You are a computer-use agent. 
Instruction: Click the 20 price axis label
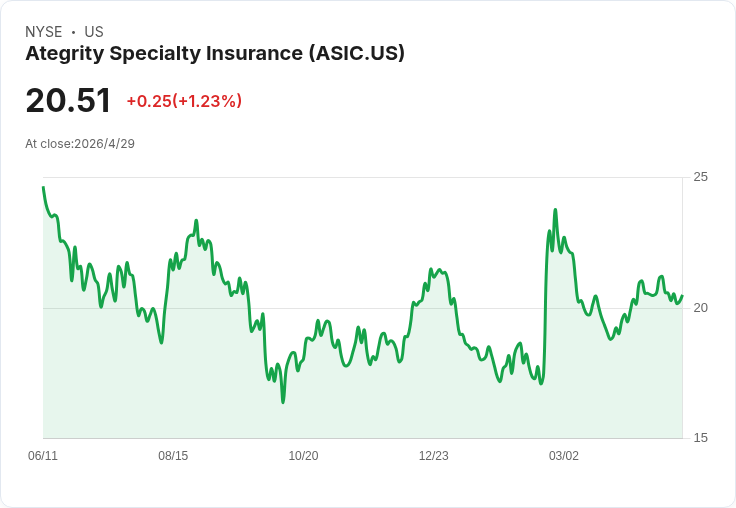click(700, 308)
